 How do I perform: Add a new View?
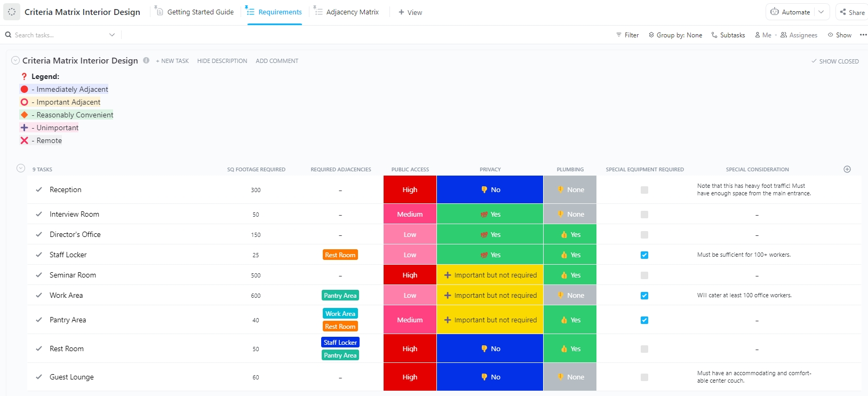[x=410, y=12]
